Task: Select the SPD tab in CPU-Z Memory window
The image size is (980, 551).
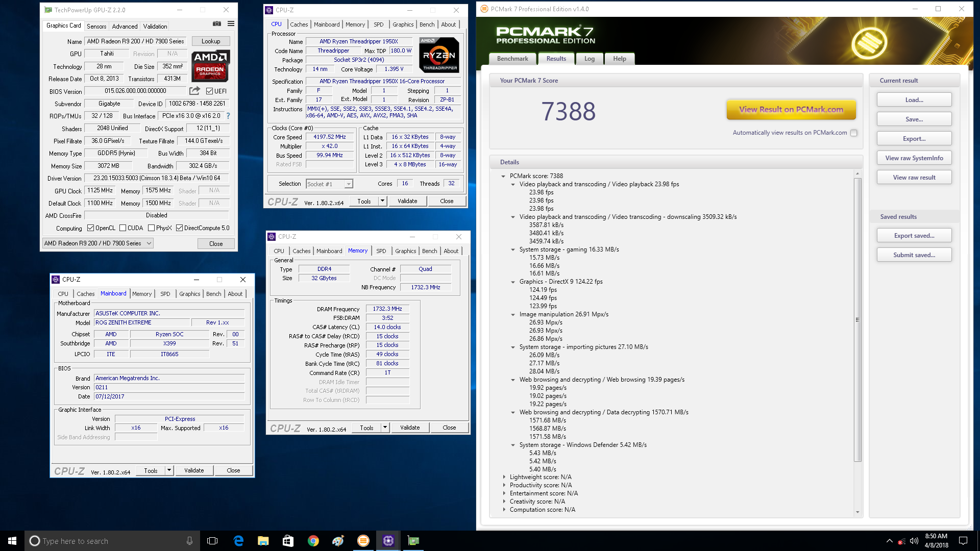Action: (x=381, y=251)
